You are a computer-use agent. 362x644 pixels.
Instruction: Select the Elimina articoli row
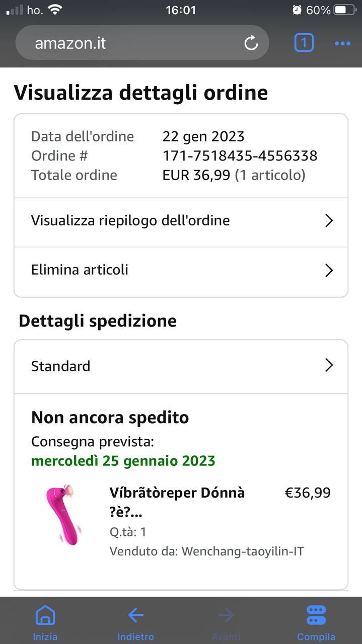pos(181,271)
